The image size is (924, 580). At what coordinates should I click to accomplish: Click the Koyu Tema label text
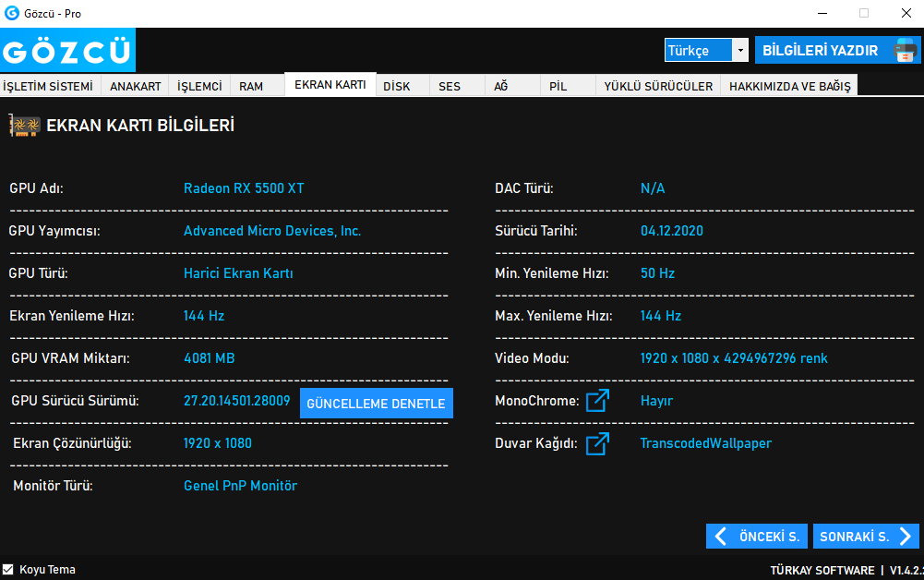click(x=47, y=570)
